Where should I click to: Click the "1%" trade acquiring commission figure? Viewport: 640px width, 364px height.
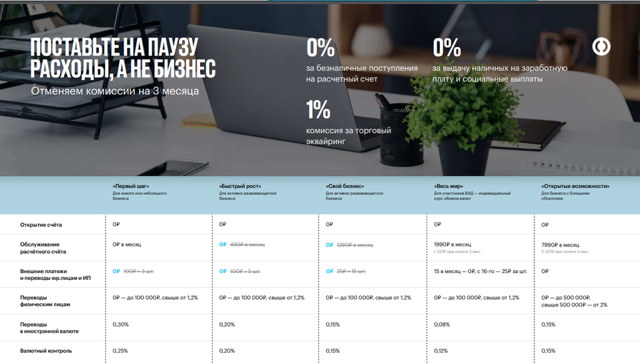pyautogui.click(x=318, y=109)
